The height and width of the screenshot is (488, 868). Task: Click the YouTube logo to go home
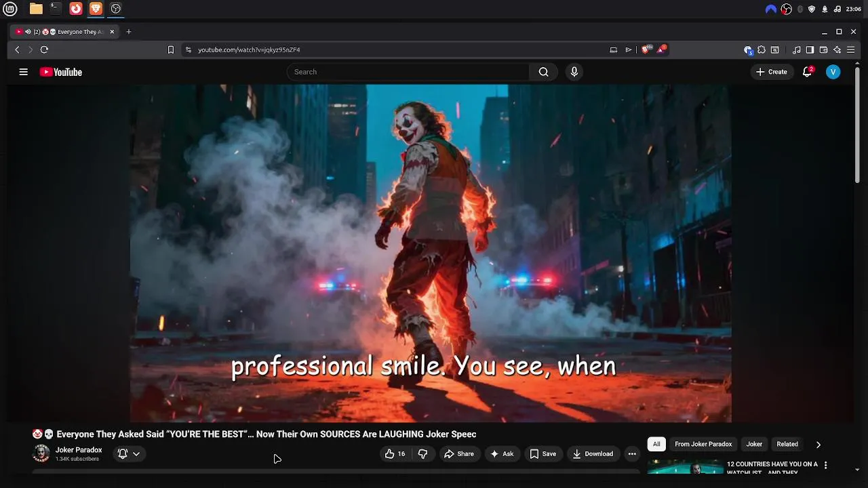[61, 72]
